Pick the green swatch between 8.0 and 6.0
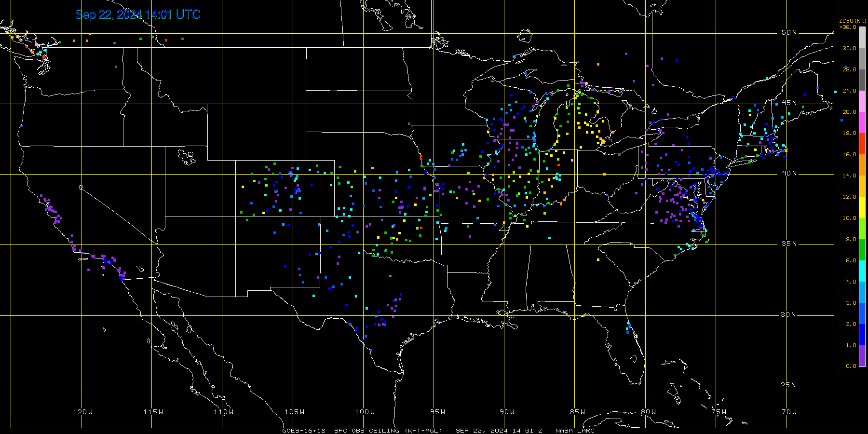 click(x=862, y=250)
